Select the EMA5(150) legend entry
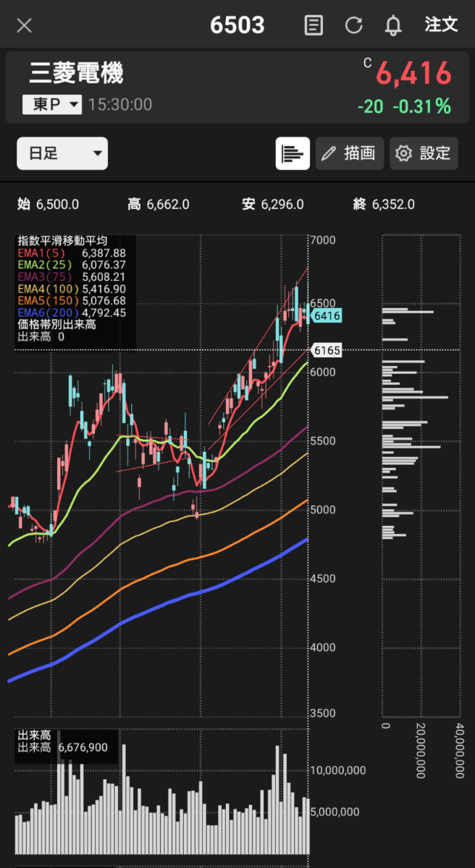Screen dimensions: 475x868 click(x=72, y=300)
